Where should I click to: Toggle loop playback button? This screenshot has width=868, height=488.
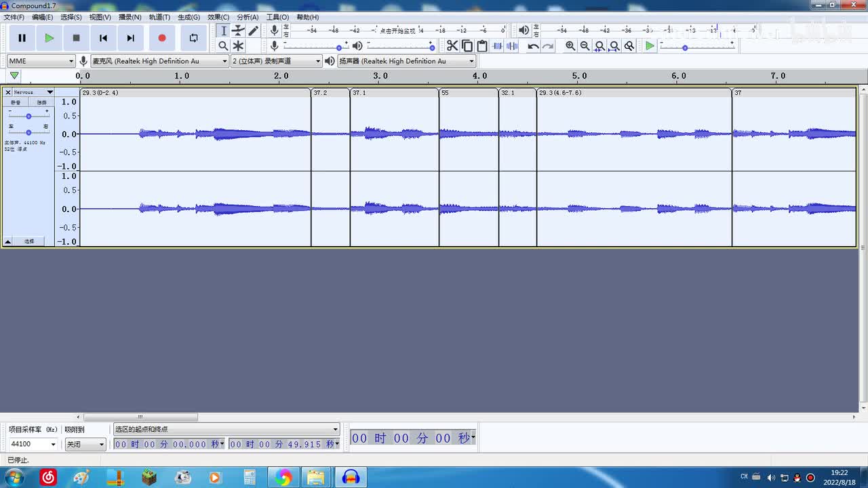coord(193,38)
